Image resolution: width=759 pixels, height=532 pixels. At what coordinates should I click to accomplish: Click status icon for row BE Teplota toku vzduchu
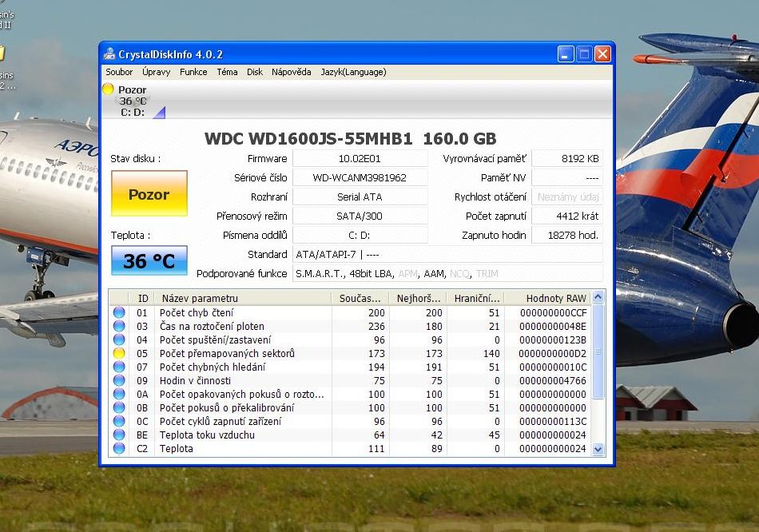click(x=119, y=435)
